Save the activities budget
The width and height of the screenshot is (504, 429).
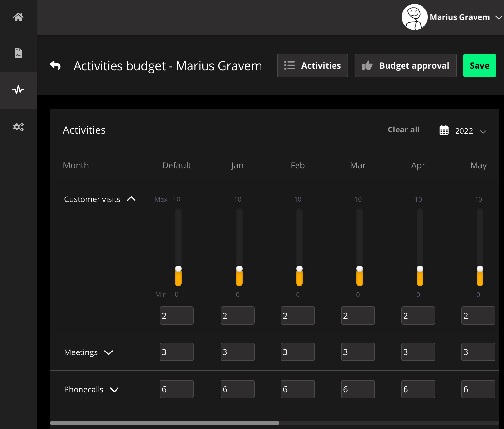tap(479, 65)
